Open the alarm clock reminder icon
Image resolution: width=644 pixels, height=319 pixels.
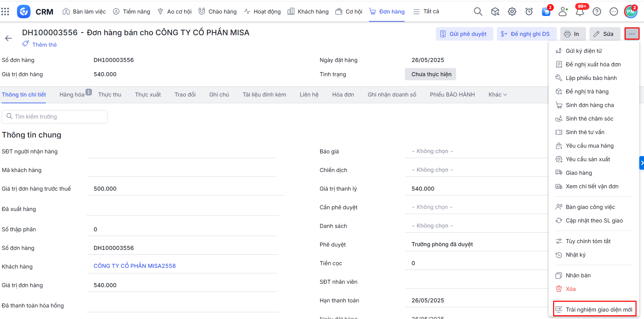point(529,12)
